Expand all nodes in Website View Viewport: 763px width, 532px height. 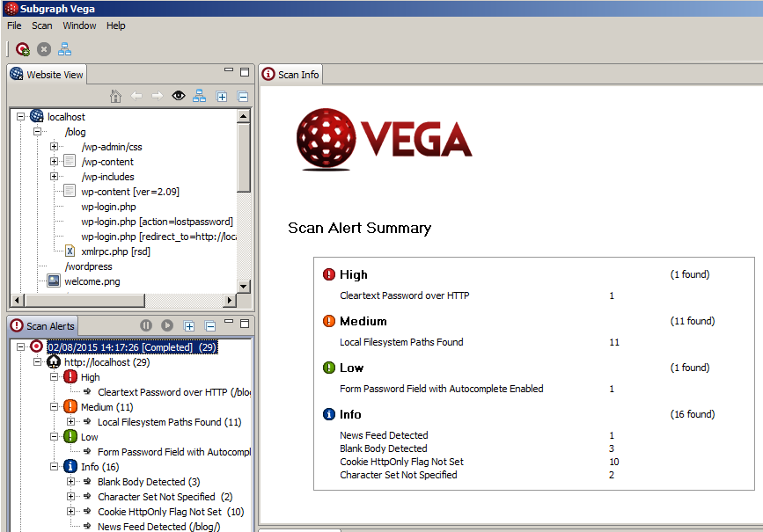pos(222,97)
